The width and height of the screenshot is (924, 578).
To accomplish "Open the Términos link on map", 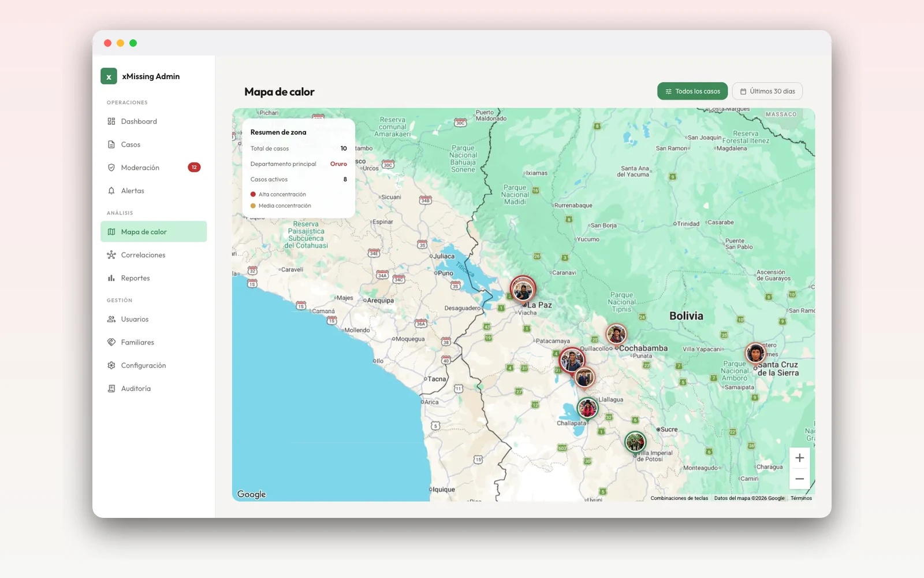I will coord(801,498).
